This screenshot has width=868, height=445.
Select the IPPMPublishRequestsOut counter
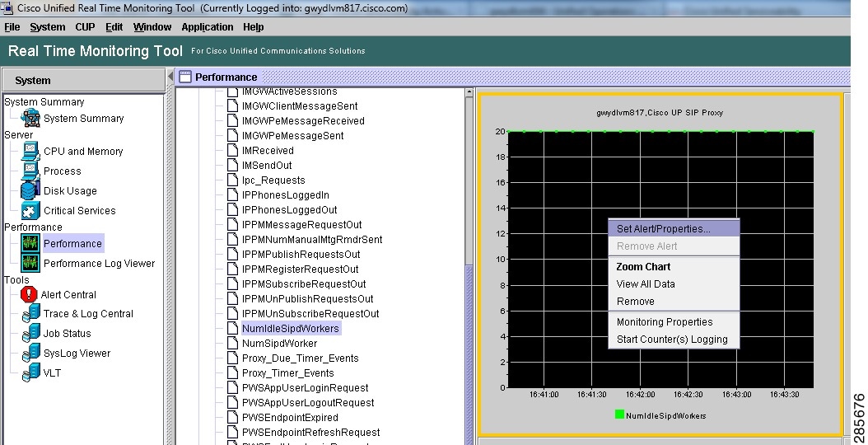[301, 255]
